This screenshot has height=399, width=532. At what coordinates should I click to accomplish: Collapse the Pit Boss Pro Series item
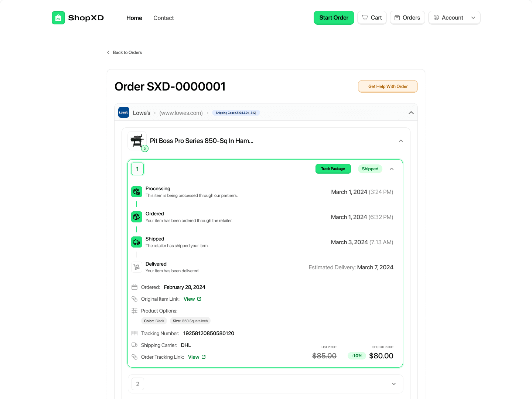pyautogui.click(x=401, y=141)
